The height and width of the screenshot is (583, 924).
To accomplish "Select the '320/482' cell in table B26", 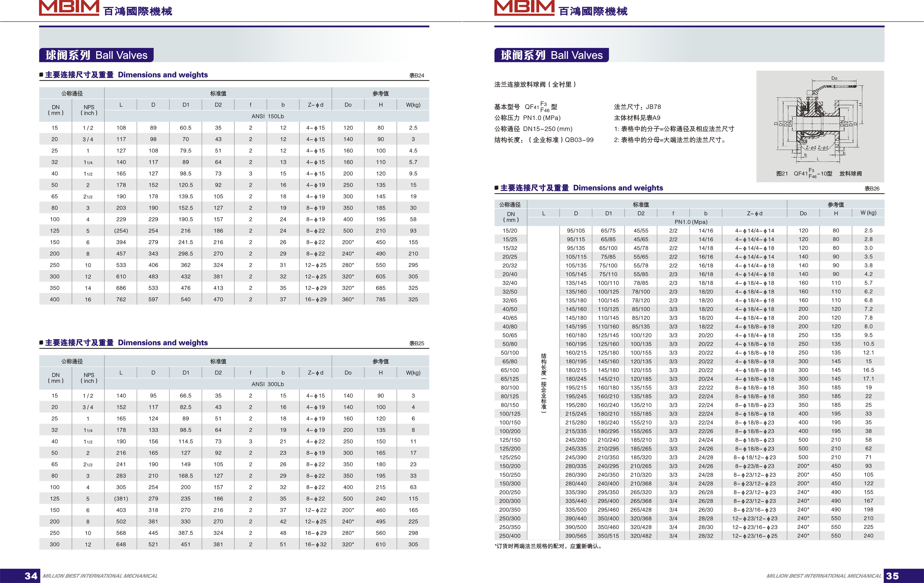I will pyautogui.click(x=641, y=536).
